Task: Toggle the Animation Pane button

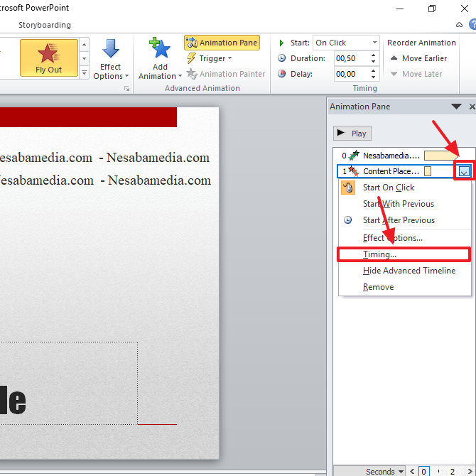Action: 222,43
